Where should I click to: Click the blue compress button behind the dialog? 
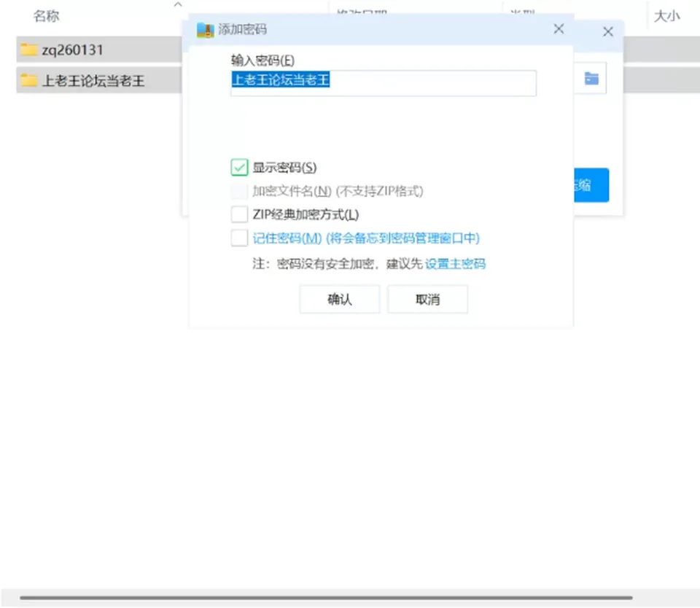591,185
